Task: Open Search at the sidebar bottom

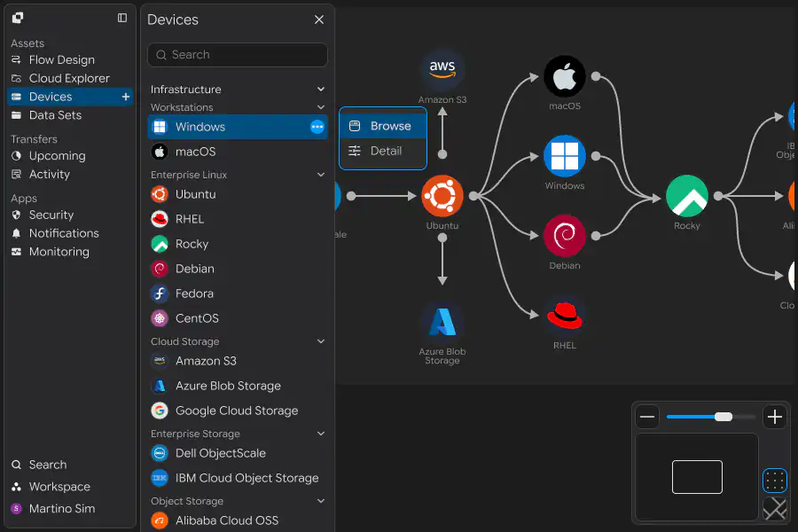Action: coord(70,465)
